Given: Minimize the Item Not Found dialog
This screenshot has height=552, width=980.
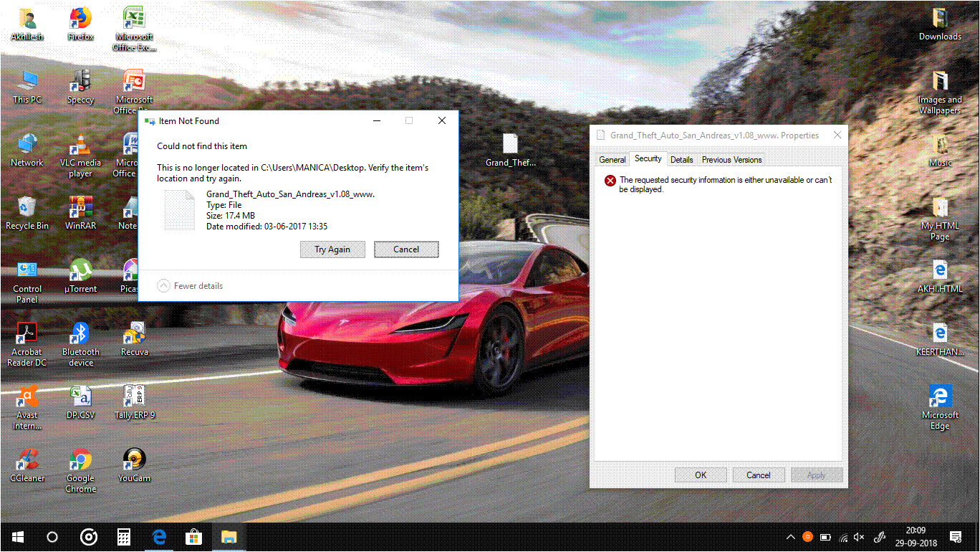Looking at the screenshot, I should pos(377,120).
